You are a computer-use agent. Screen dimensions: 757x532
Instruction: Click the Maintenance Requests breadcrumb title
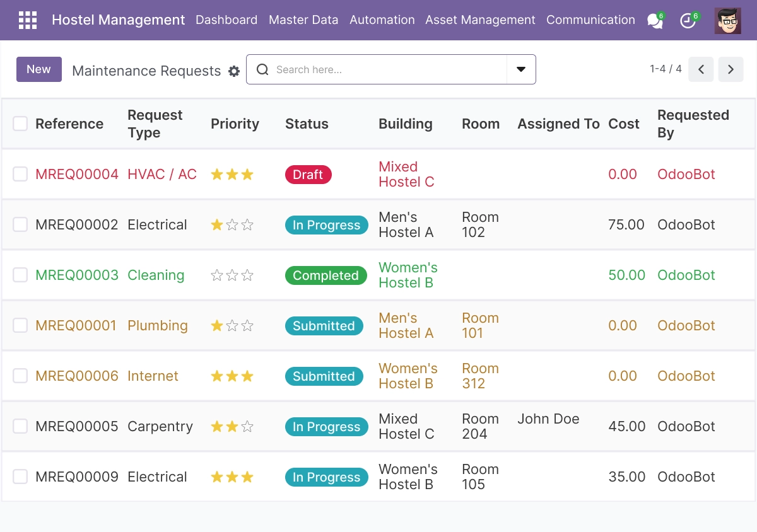146,71
